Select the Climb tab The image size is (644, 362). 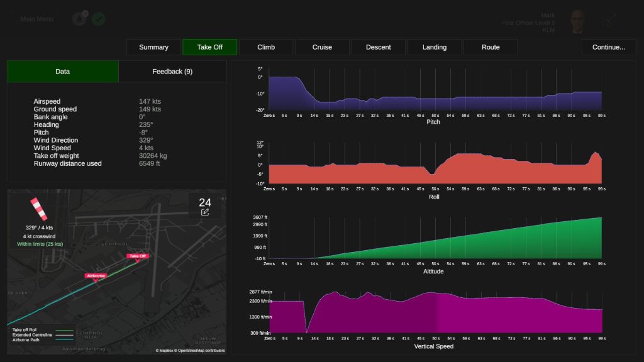[266, 47]
